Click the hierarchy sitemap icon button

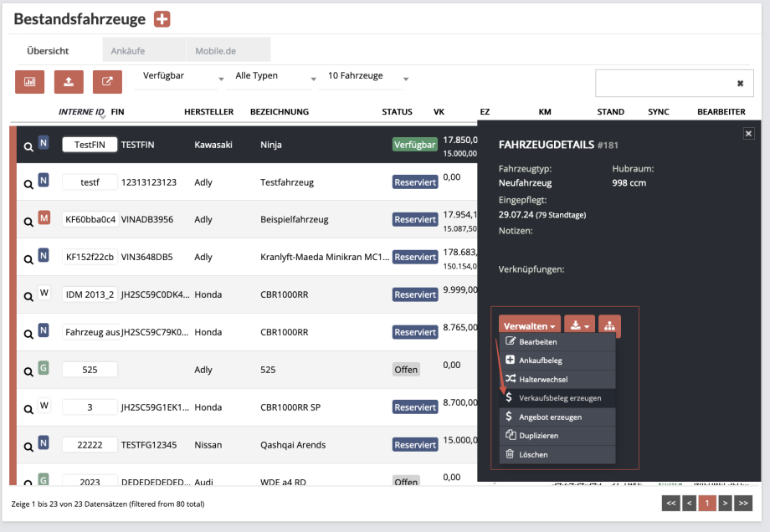tap(609, 326)
